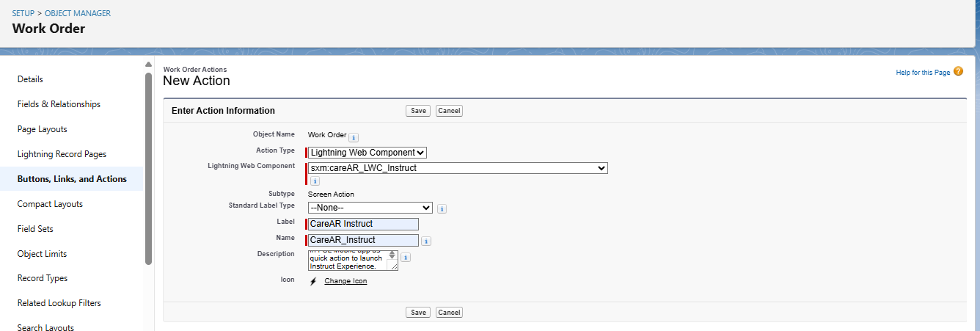Open Object Limits section
This screenshot has width=980, height=331.
click(42, 254)
